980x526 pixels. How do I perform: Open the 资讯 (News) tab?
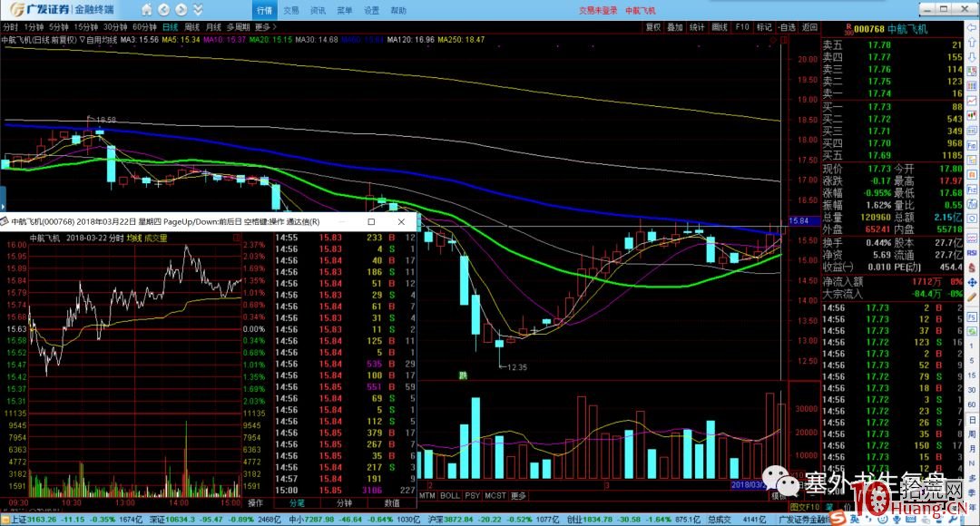click(x=318, y=11)
